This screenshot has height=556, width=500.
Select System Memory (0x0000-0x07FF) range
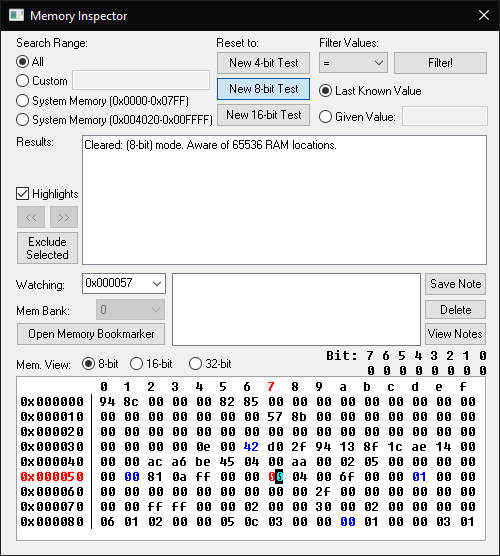[x=22, y=101]
